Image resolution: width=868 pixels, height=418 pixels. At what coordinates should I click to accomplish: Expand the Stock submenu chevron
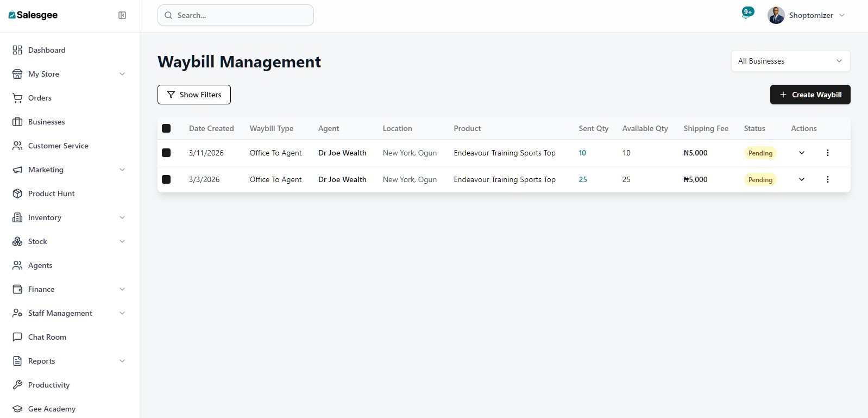tap(122, 241)
